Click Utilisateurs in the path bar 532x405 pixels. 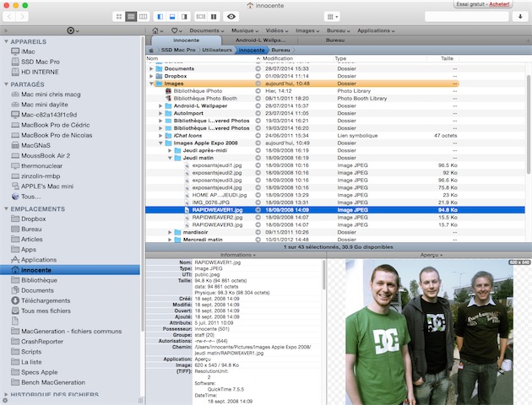click(217, 50)
